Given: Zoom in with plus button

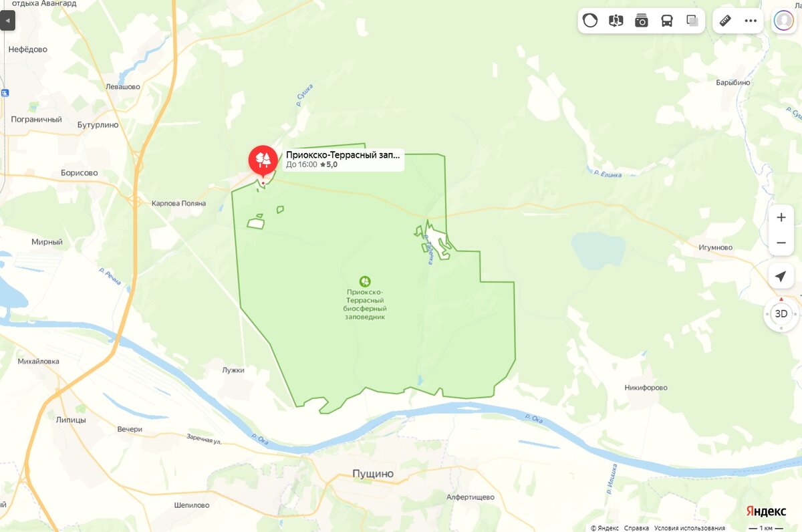Looking at the screenshot, I should 781,217.
